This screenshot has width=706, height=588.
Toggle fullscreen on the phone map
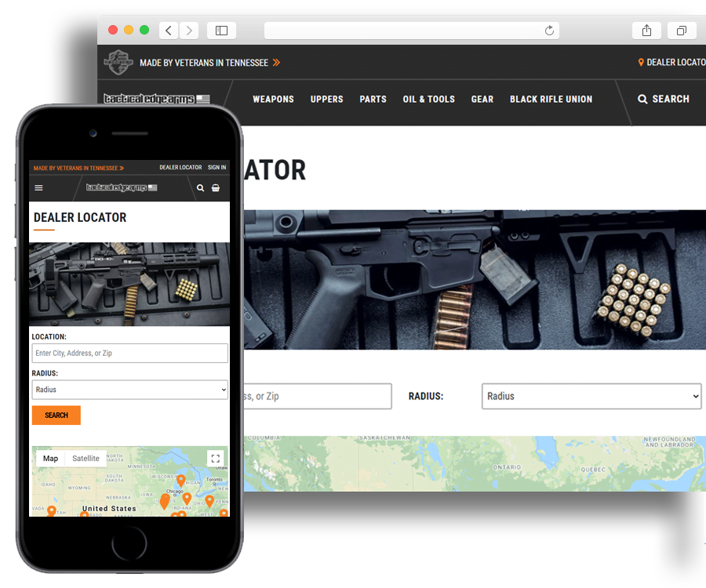click(x=216, y=459)
